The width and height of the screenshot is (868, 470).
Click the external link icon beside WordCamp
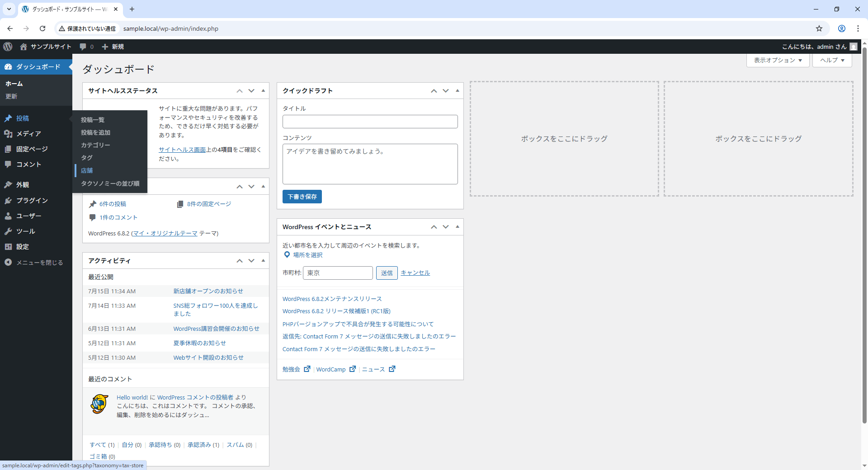coord(353,369)
